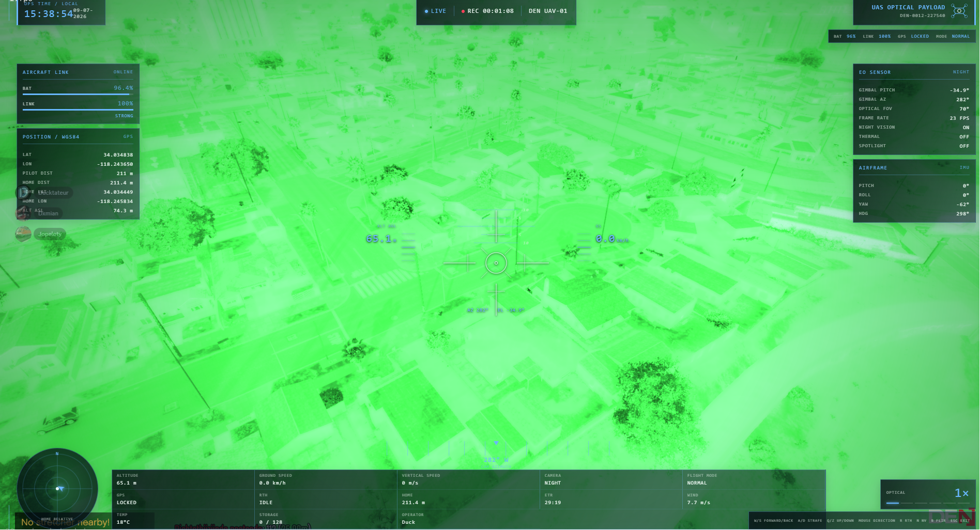Click the YAW -62° value
The image size is (980, 530).
tap(962, 205)
